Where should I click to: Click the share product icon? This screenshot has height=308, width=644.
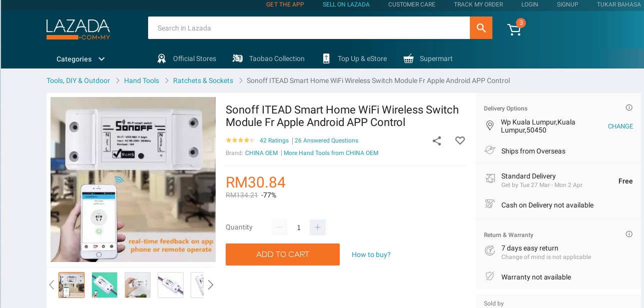436,141
